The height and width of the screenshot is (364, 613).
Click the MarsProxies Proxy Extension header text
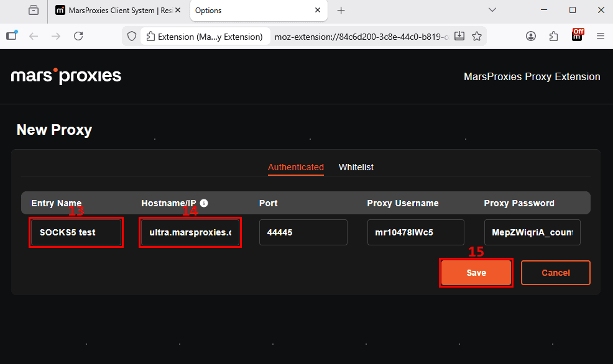(x=532, y=76)
